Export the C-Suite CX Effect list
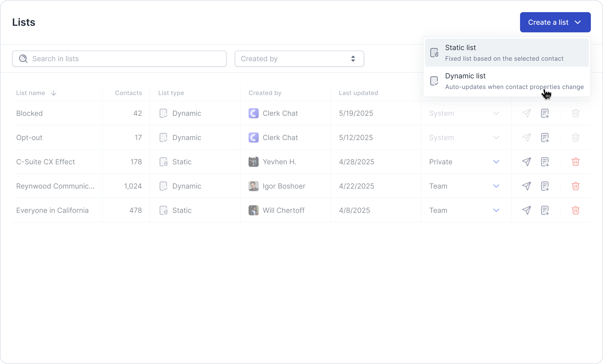The width and height of the screenshot is (603, 364). 545,162
